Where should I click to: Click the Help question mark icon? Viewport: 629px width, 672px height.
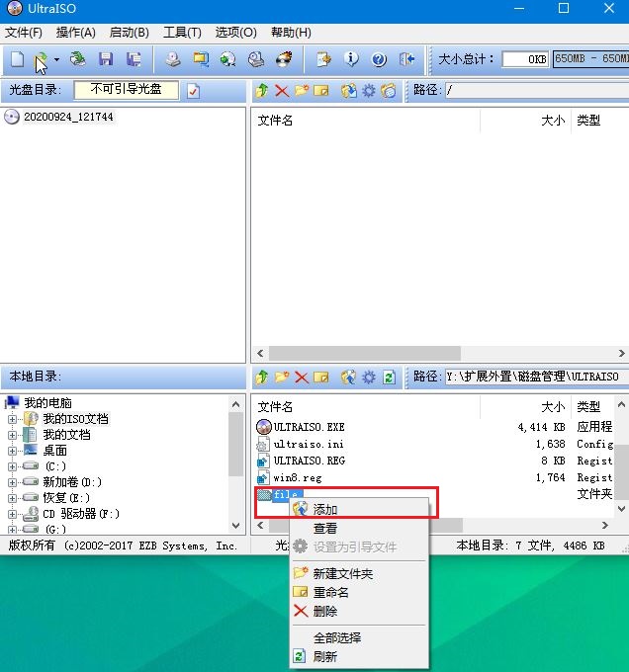pyautogui.click(x=379, y=59)
